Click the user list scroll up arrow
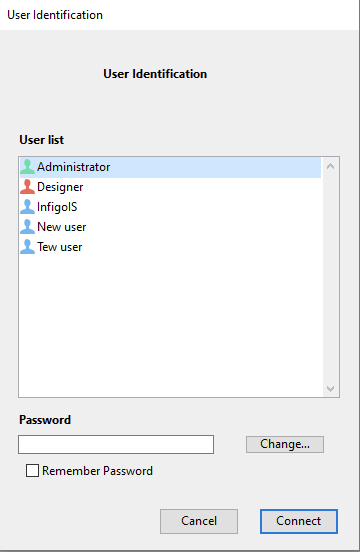 [x=330, y=167]
